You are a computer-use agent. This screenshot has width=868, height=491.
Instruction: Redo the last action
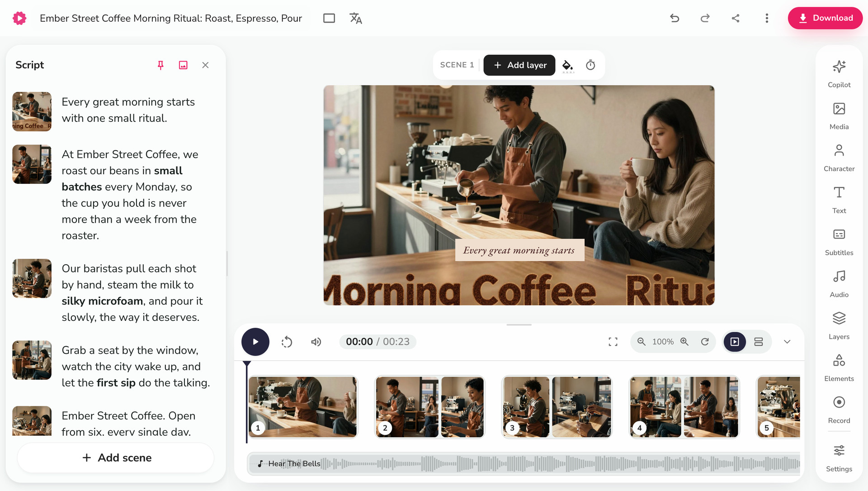click(705, 18)
